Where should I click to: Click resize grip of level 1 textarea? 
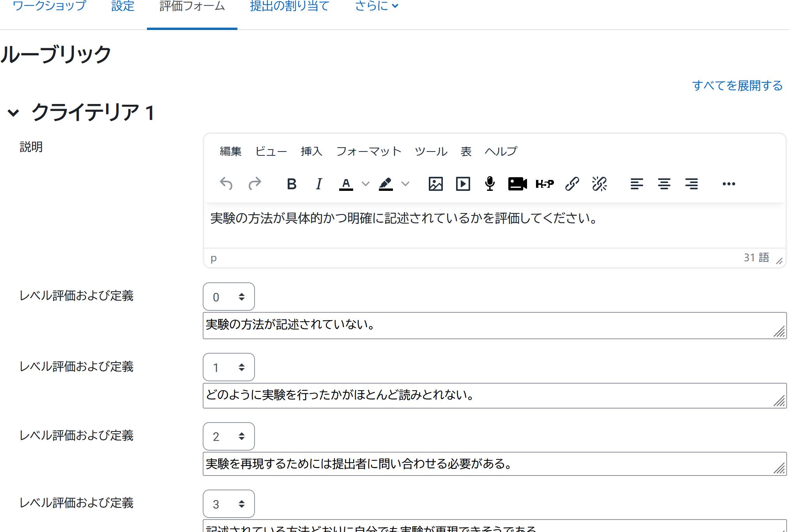click(780, 401)
